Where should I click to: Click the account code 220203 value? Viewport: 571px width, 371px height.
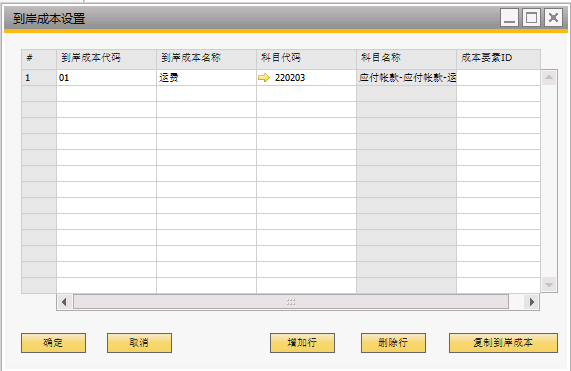(290, 78)
